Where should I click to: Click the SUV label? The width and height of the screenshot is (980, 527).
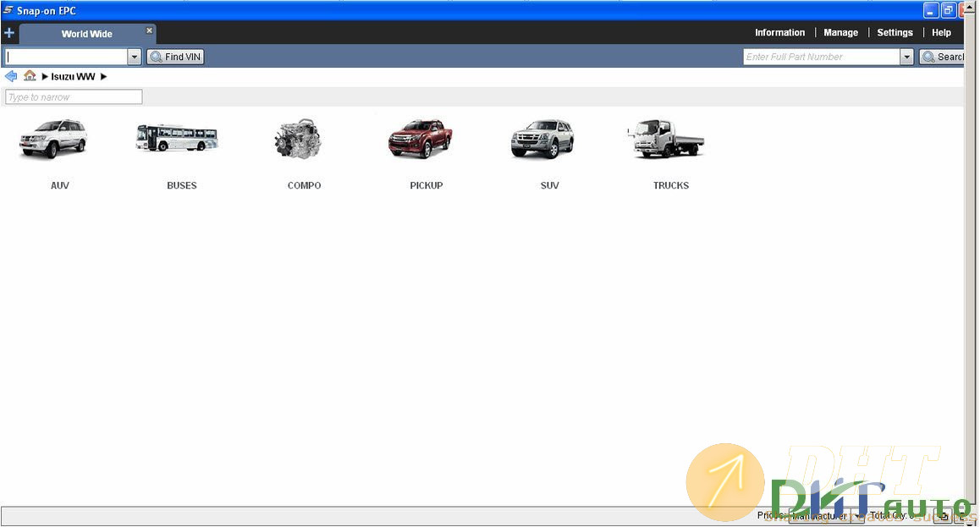[x=550, y=185]
